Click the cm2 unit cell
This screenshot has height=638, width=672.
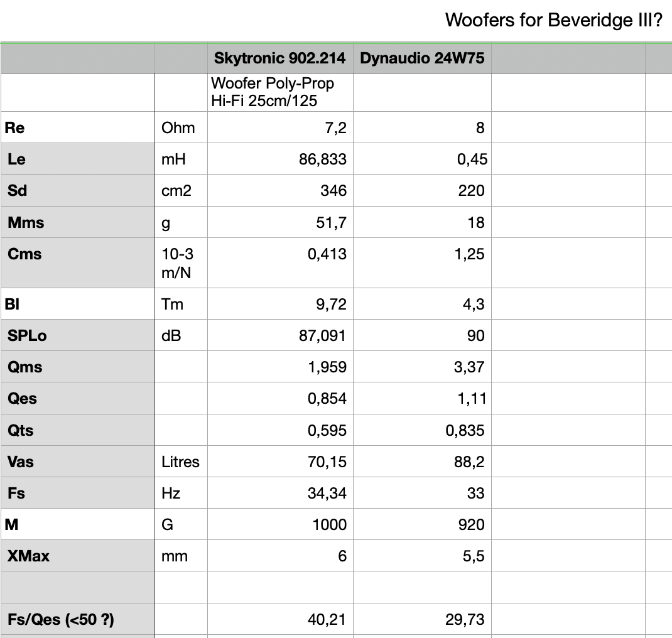point(181,190)
